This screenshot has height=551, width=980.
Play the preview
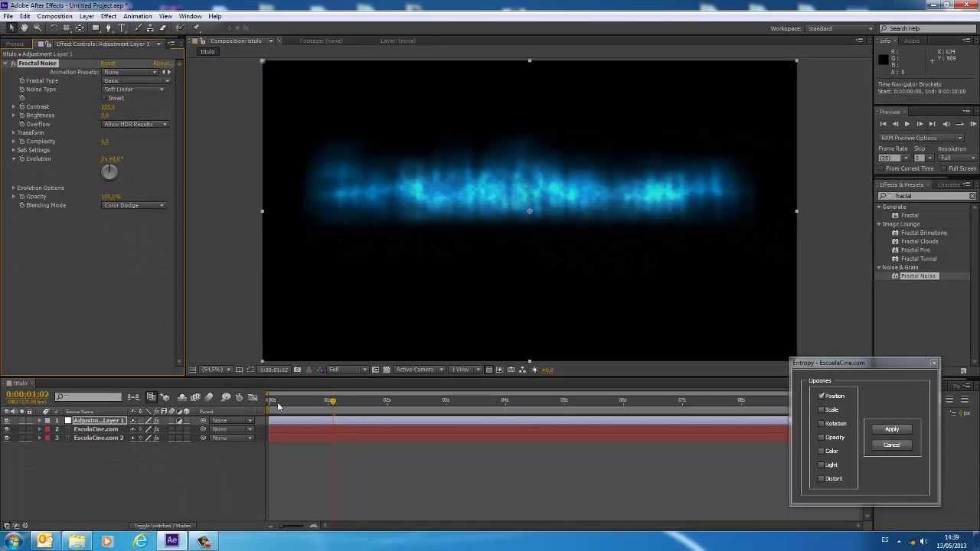[x=907, y=124]
